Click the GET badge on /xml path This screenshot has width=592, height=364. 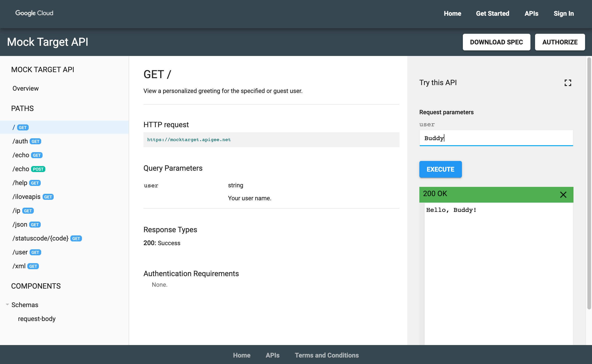pos(33,266)
